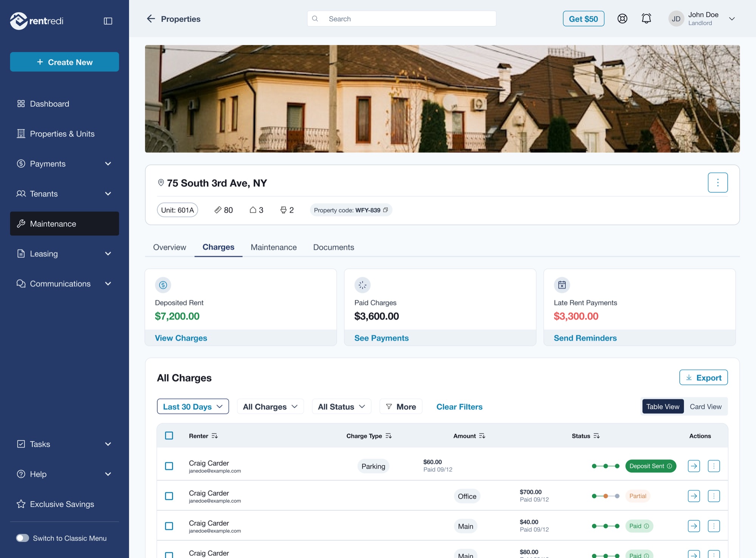
Task: Click the property photo banner
Action: pyautogui.click(x=442, y=99)
